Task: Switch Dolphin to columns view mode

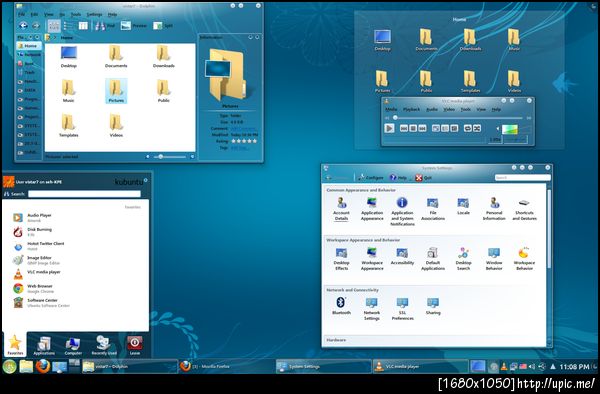Action: coord(83,26)
